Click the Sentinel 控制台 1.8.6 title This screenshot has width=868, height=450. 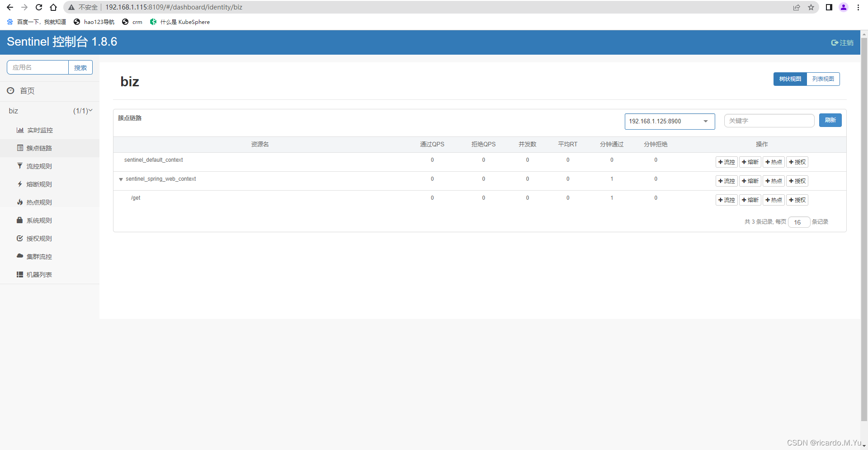click(62, 42)
